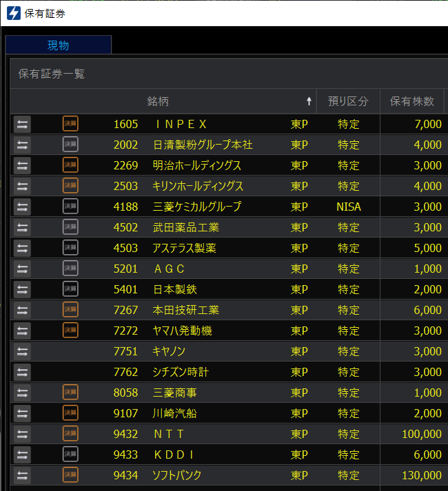Select the 本田技研工業 stock name
448x491 pixels.
pyautogui.click(x=186, y=311)
